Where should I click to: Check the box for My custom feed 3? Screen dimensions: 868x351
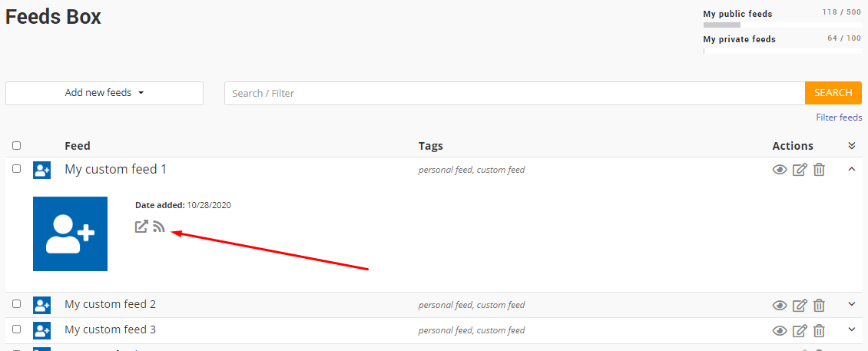pos(17,329)
